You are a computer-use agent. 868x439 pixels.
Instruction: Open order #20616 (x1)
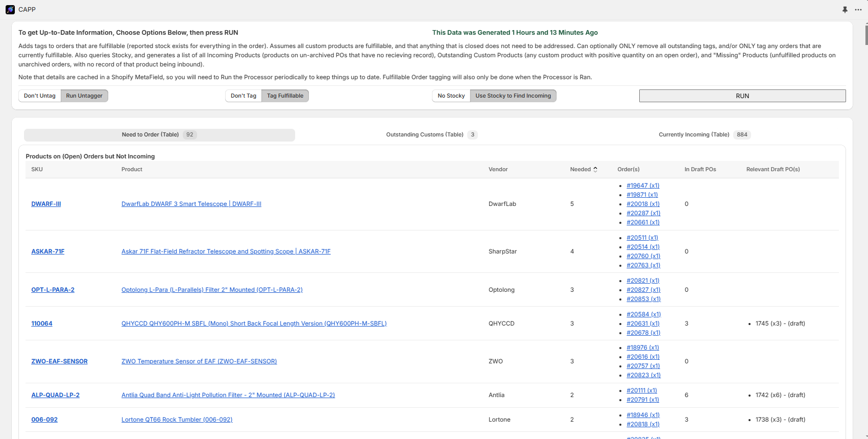coord(643,357)
